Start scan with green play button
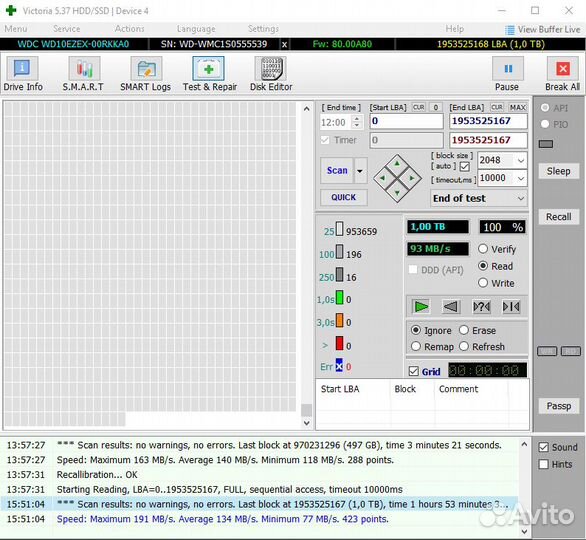Screen dimensions: 586x540 (x=421, y=307)
